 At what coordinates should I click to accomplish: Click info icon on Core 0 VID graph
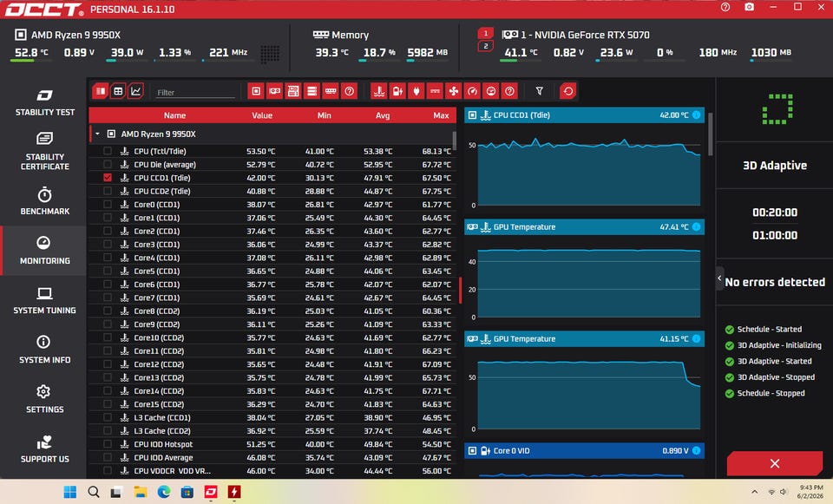696,451
